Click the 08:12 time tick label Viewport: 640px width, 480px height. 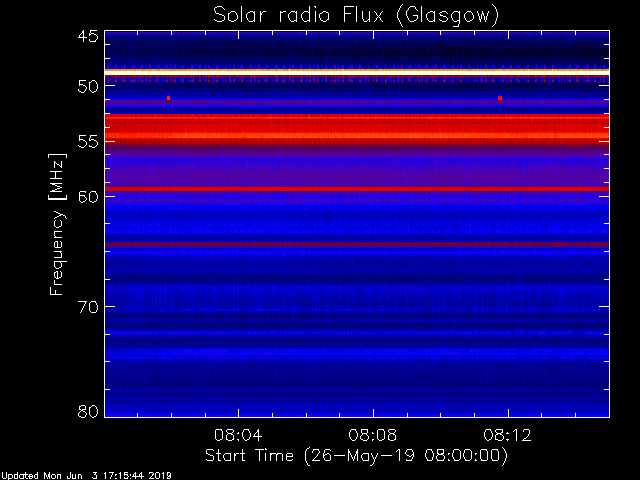point(507,435)
